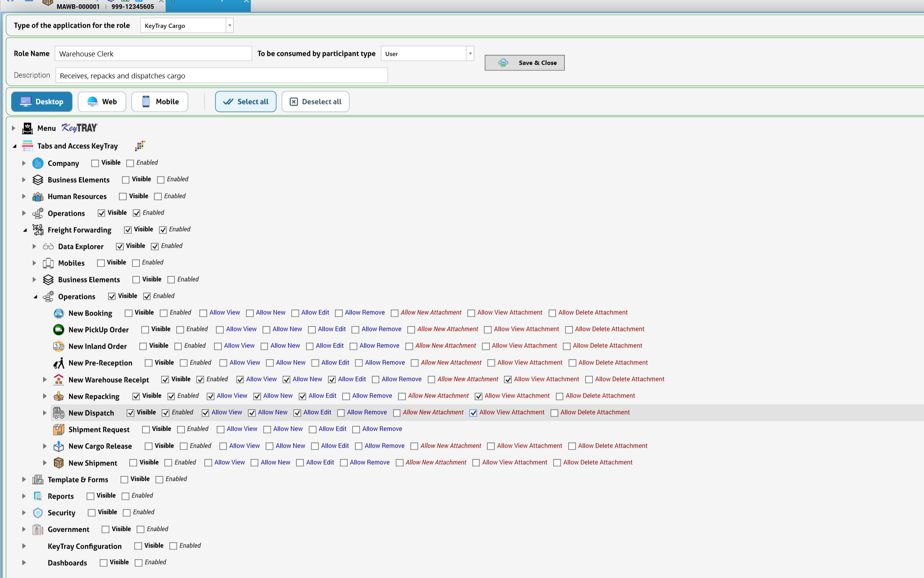Click the New Dispatch truck icon

[x=59, y=413]
